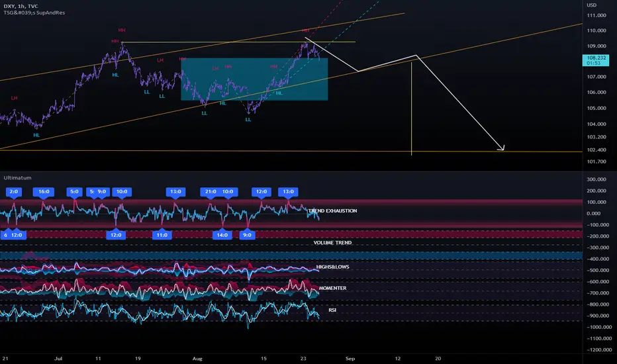Click the 300.000 indicator axis value

click(596, 179)
